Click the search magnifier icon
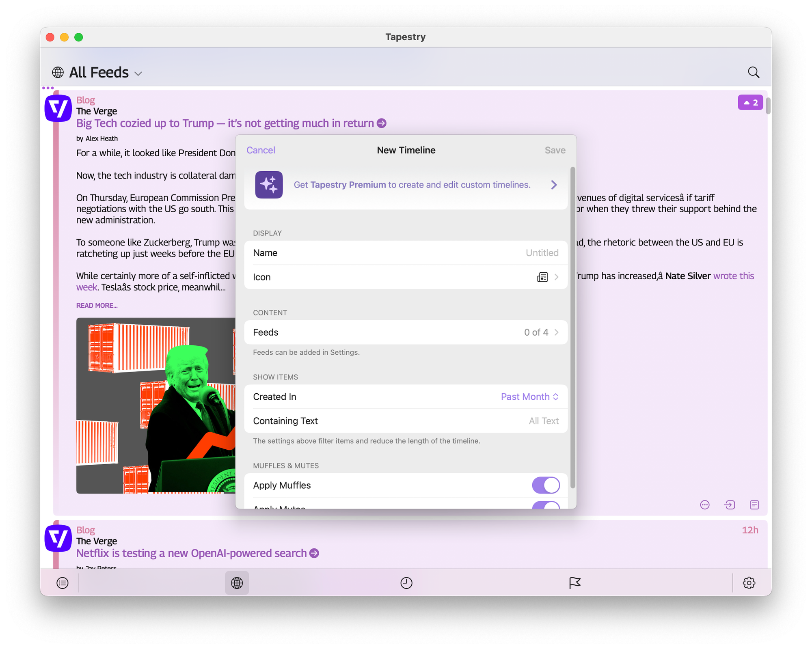This screenshot has height=649, width=812. (x=753, y=72)
